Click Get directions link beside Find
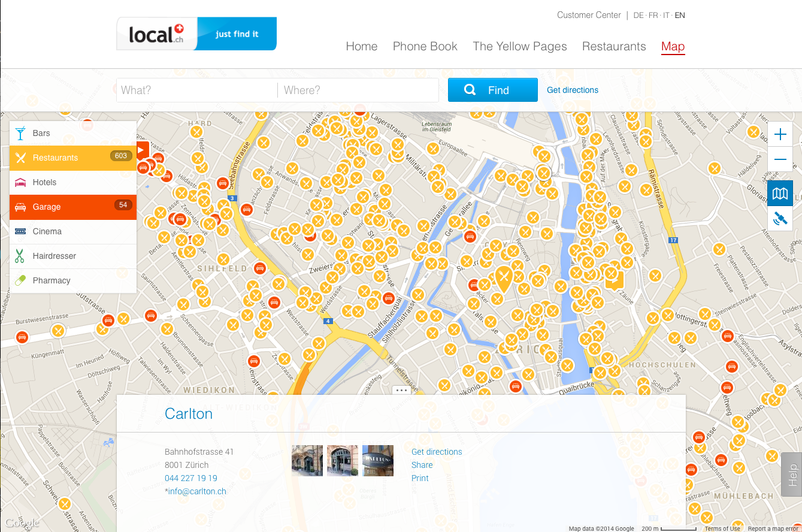The width and height of the screenshot is (802, 532). 572,90
